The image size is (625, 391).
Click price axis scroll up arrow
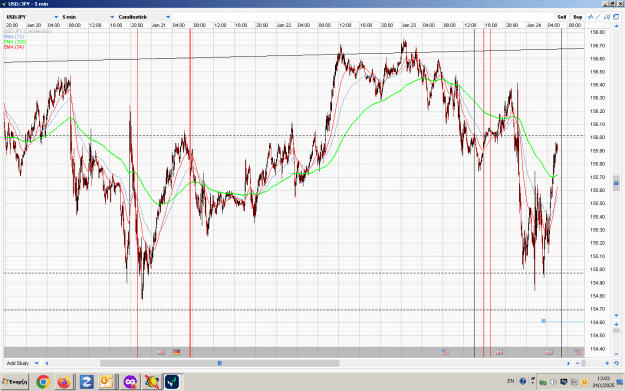616,26
